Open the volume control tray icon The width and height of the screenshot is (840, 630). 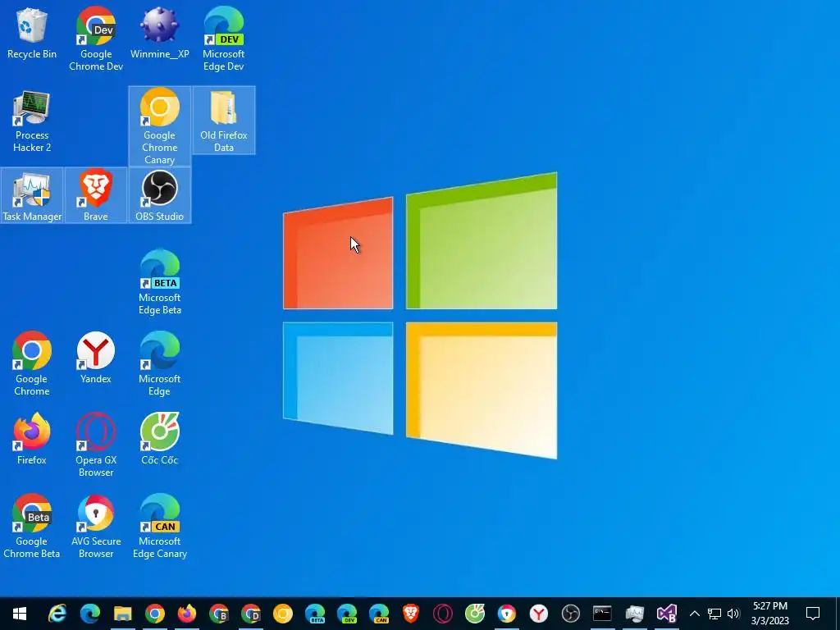pos(733,614)
